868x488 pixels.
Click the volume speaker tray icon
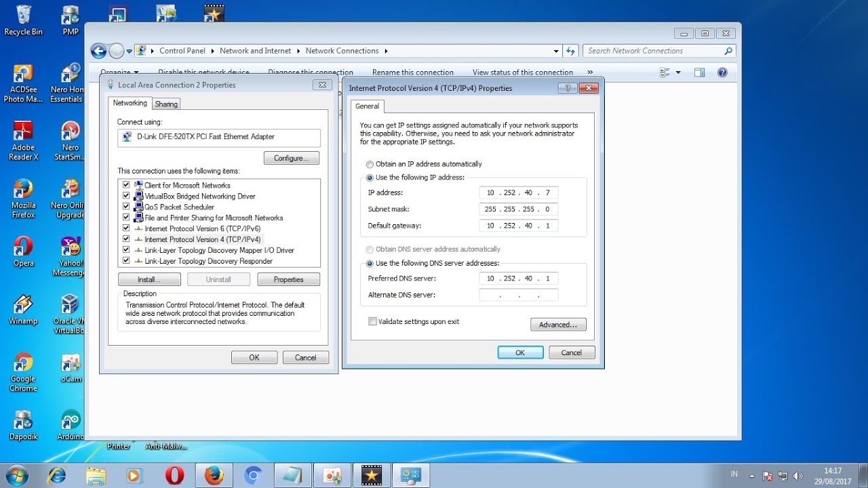point(797,476)
